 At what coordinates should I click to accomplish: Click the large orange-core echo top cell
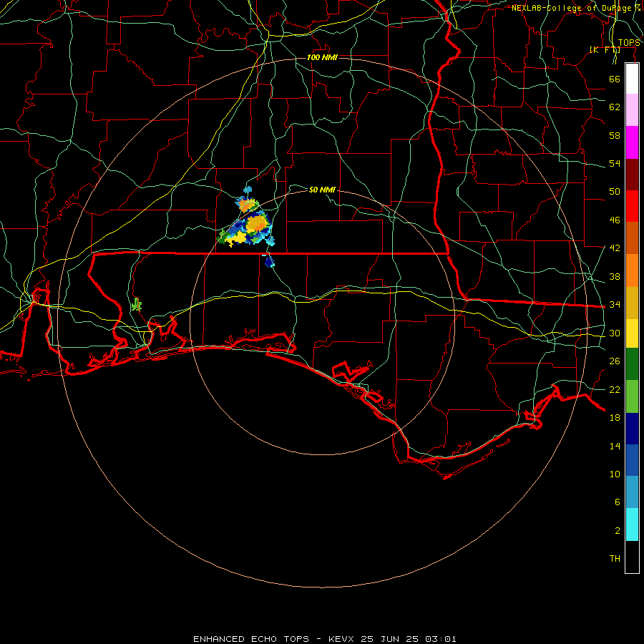pos(257,223)
